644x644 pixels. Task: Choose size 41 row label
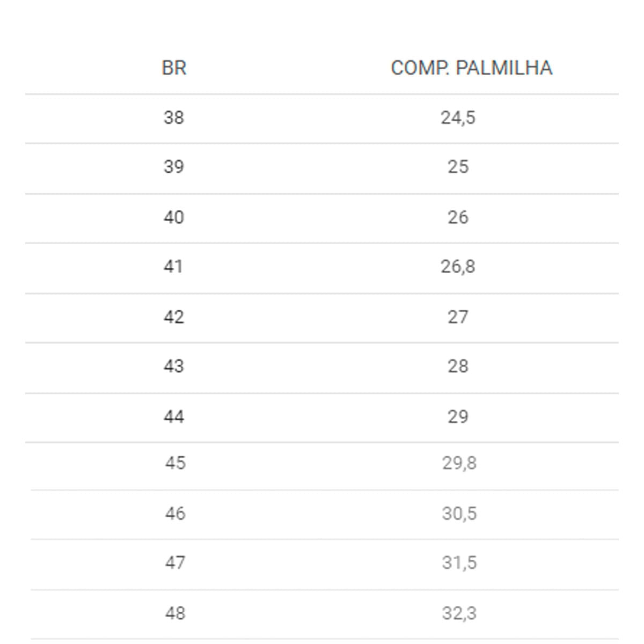(x=173, y=267)
